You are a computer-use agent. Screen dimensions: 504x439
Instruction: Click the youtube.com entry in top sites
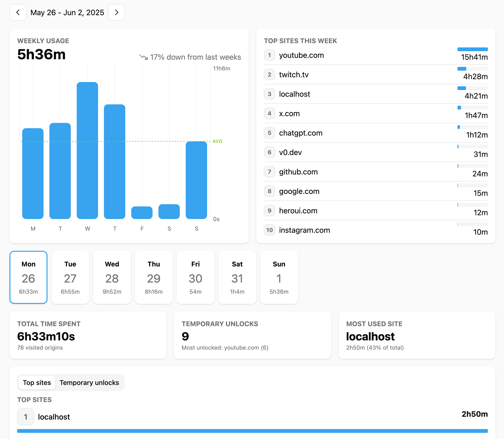376,55
